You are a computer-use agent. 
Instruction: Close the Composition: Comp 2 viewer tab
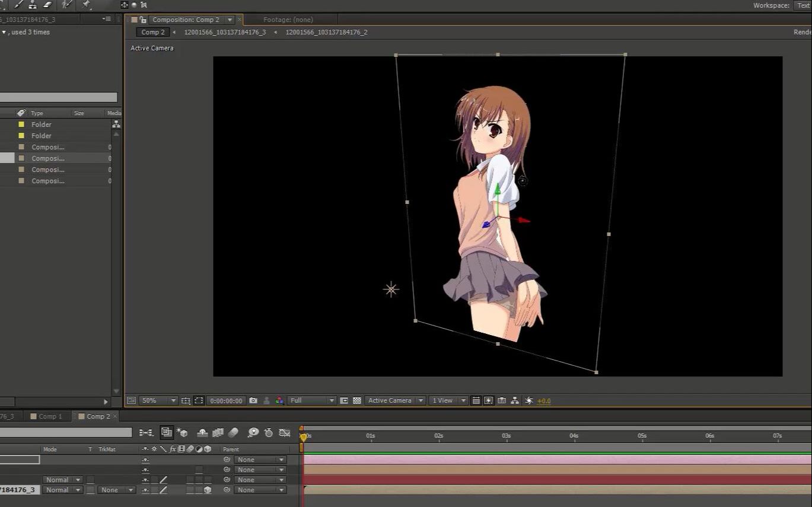[x=240, y=20]
